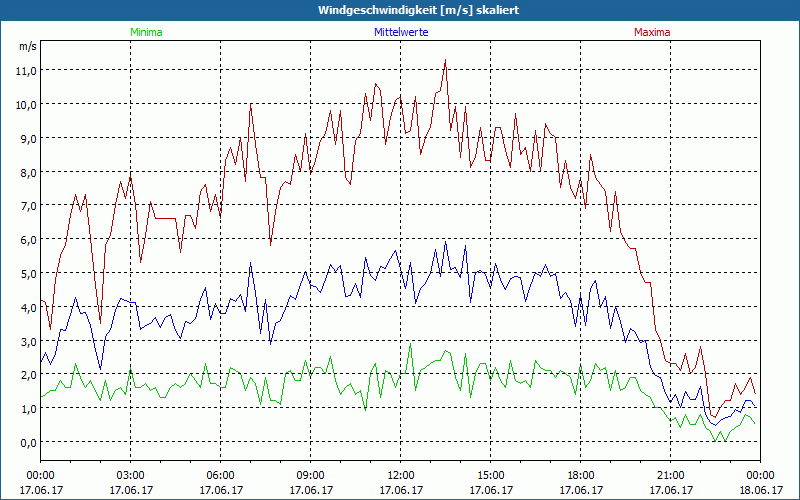
Task: Click the red Maxima legend label
Action: (x=652, y=32)
